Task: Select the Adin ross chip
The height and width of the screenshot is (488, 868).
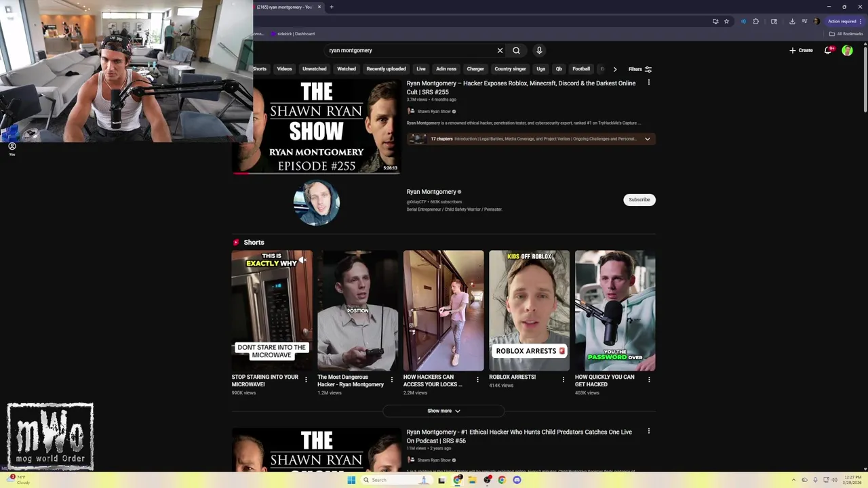Action: (x=446, y=68)
